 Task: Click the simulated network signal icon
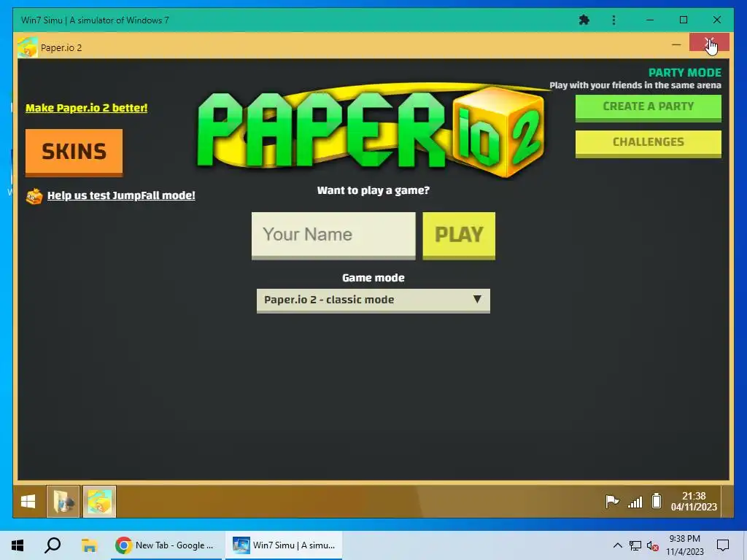tap(635, 502)
